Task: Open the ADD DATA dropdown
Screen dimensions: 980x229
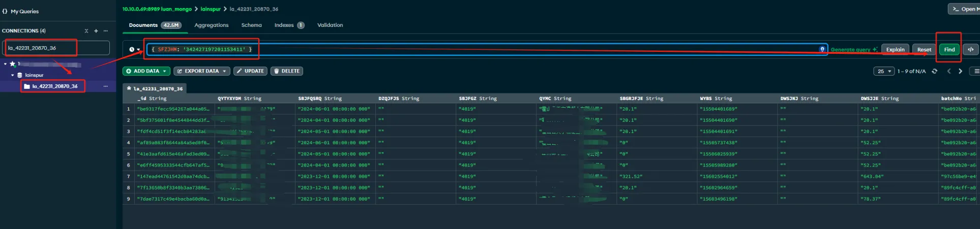Action: coord(146,71)
